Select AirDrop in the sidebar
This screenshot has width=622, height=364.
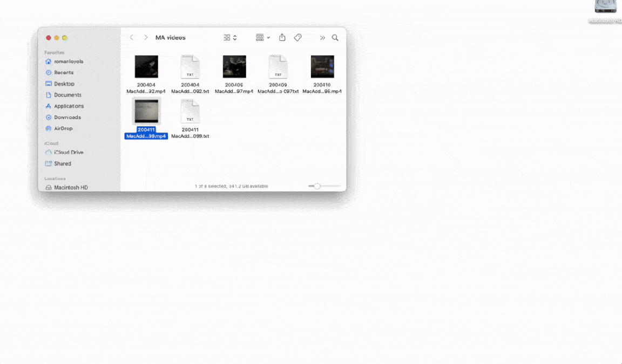59,128
